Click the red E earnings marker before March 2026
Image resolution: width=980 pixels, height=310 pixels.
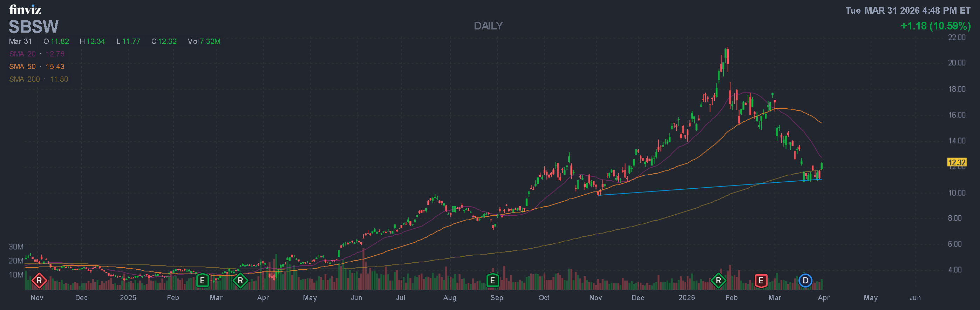(761, 281)
